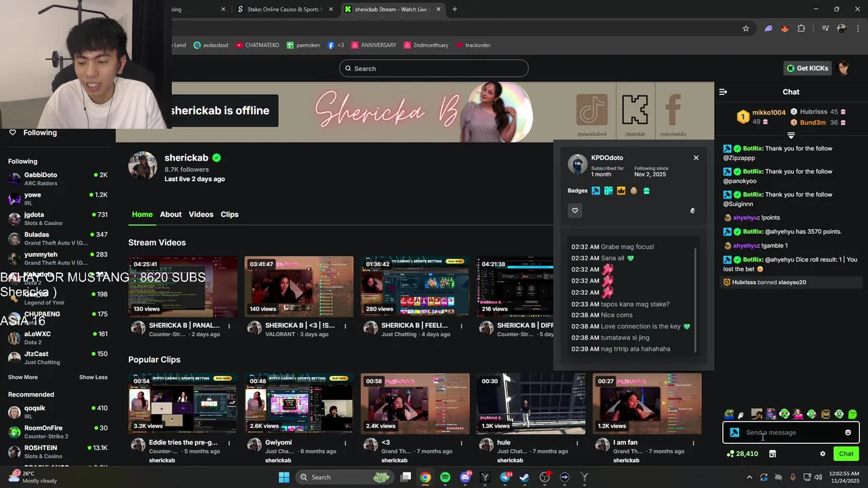Open jgdota channel in the sidebar
The height and width of the screenshot is (488, 868).
point(58,219)
